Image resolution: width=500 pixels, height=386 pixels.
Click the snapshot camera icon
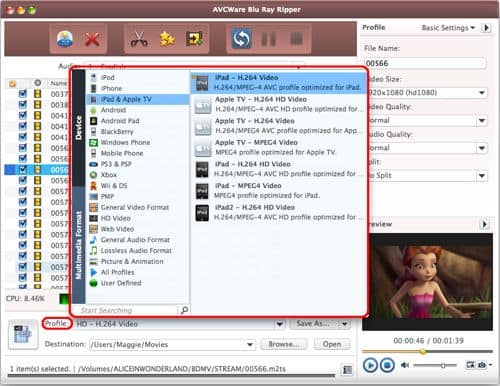coord(482,365)
